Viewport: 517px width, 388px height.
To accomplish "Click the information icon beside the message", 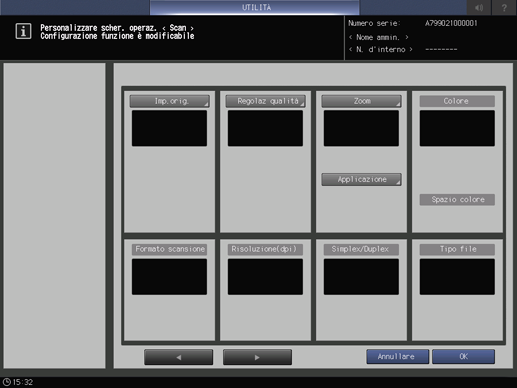I will 23,31.
